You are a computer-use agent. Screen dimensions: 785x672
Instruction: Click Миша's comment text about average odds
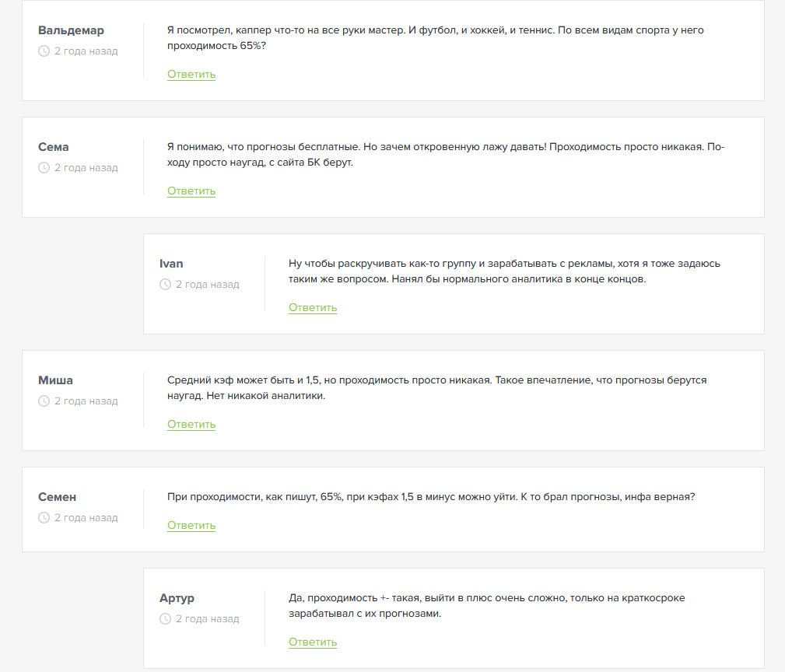pos(436,388)
